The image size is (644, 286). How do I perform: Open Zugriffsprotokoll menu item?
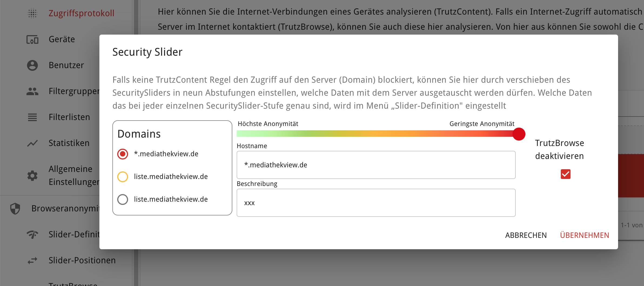(x=81, y=13)
